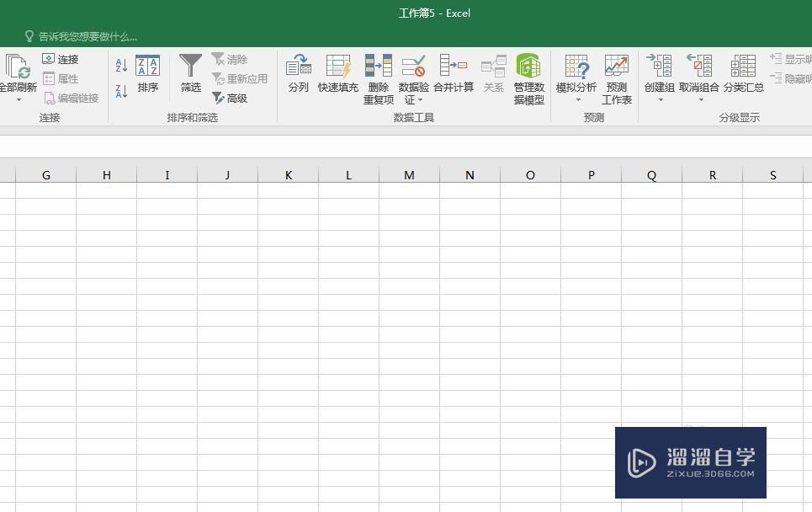Click the 高级 (Advanced) filter button

click(x=233, y=98)
